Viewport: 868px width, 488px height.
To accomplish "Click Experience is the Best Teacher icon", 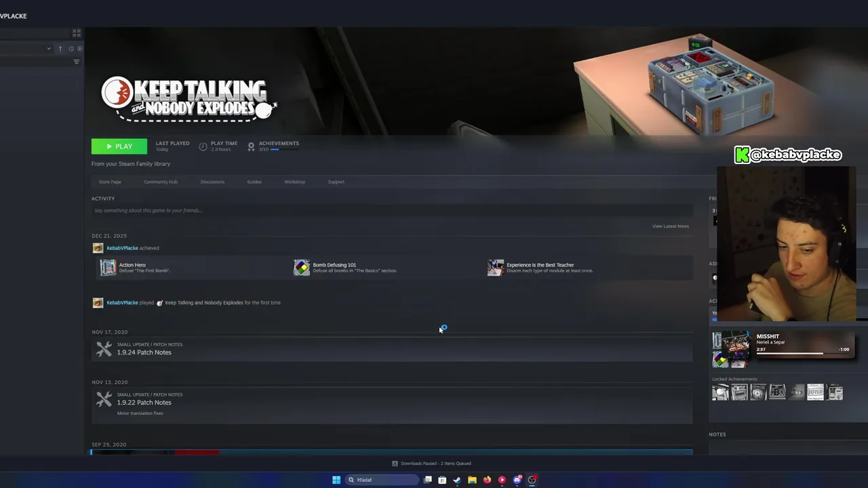I will (496, 268).
